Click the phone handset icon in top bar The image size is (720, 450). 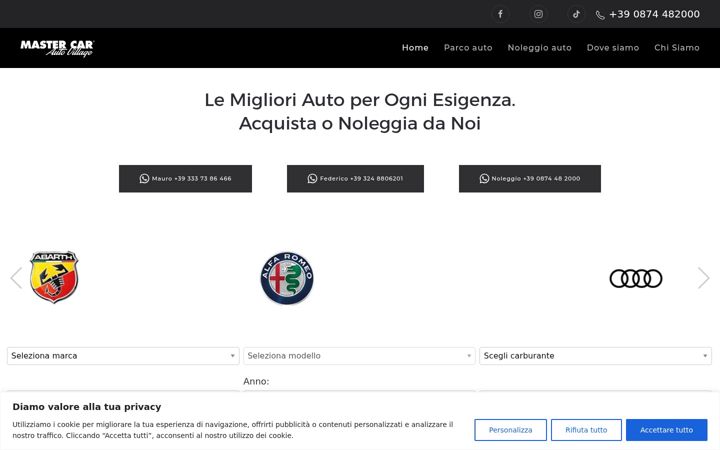point(600,15)
